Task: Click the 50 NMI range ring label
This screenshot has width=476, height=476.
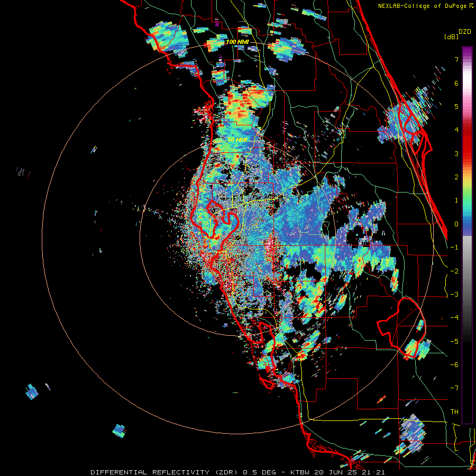Action: point(237,140)
